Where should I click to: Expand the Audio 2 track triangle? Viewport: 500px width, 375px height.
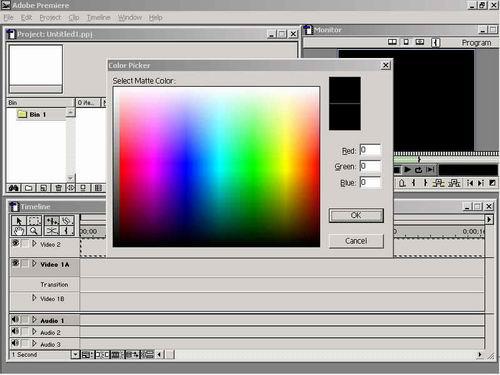click(34, 332)
